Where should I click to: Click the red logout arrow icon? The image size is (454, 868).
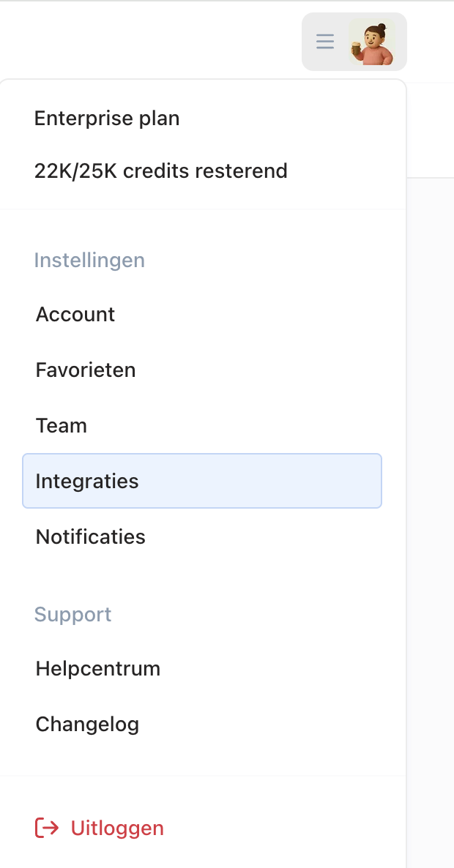[47, 828]
